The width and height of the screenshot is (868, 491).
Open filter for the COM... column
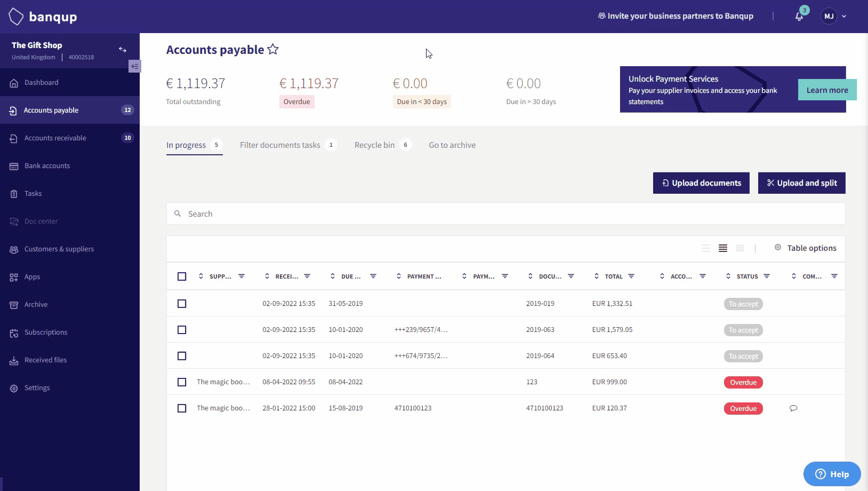pyautogui.click(x=834, y=276)
